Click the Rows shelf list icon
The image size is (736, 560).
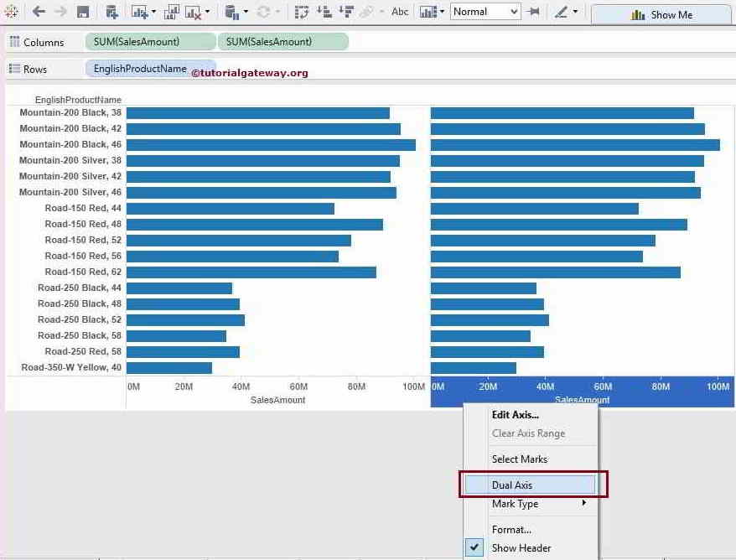coord(14,69)
